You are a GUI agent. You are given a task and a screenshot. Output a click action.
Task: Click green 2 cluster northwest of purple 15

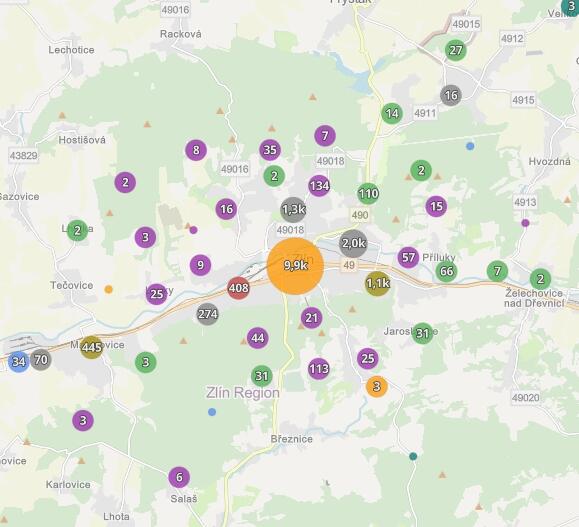tap(421, 171)
